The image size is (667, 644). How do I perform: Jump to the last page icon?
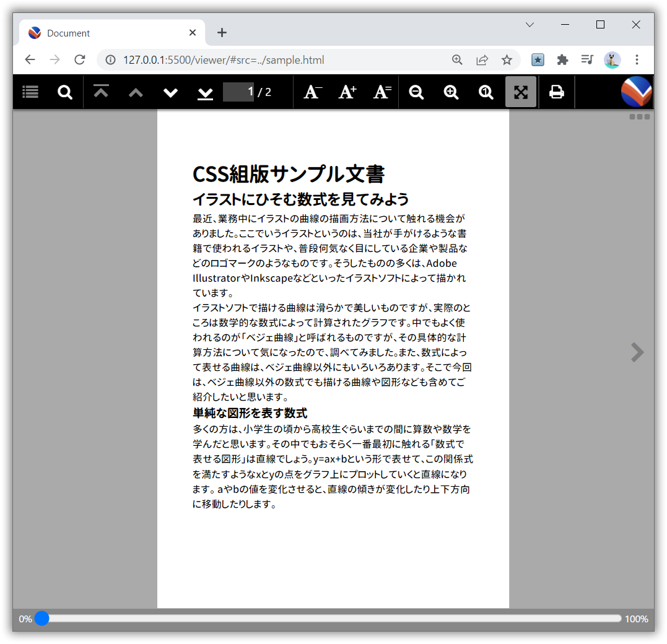tap(205, 92)
